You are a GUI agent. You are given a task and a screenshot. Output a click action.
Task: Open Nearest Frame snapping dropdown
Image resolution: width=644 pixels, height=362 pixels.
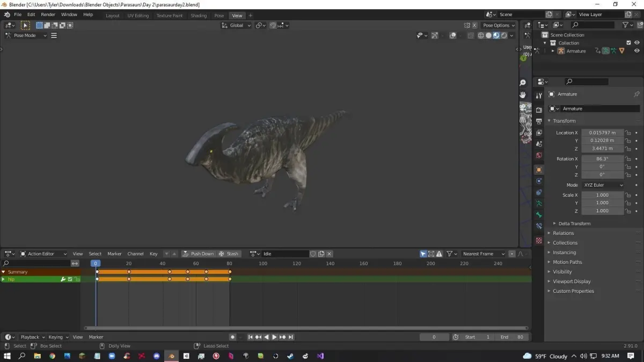pos(484,254)
